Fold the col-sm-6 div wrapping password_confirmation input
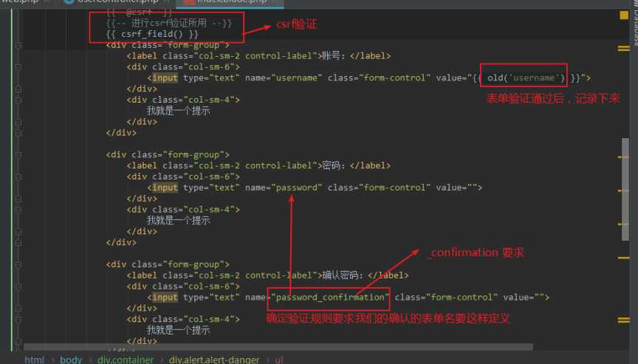Screen dimensions: 638x364 [x=18, y=286]
